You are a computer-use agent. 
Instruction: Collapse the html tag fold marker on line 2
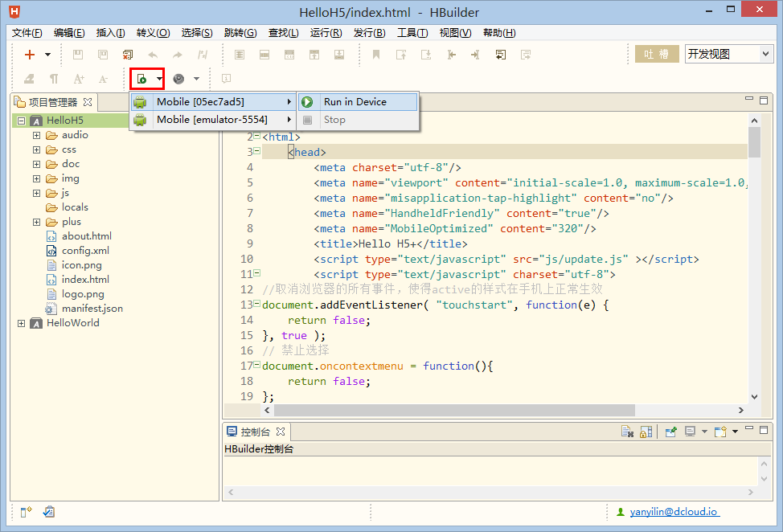tap(256, 135)
